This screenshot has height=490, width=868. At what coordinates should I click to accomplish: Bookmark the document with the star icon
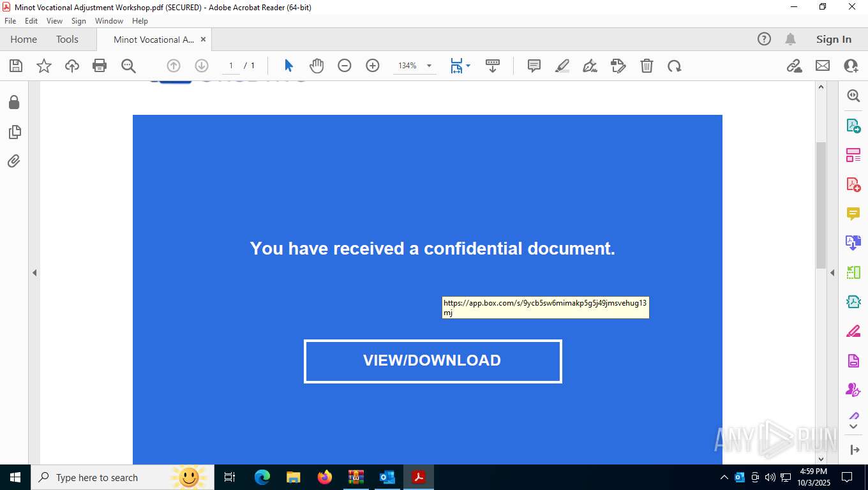[44, 66]
